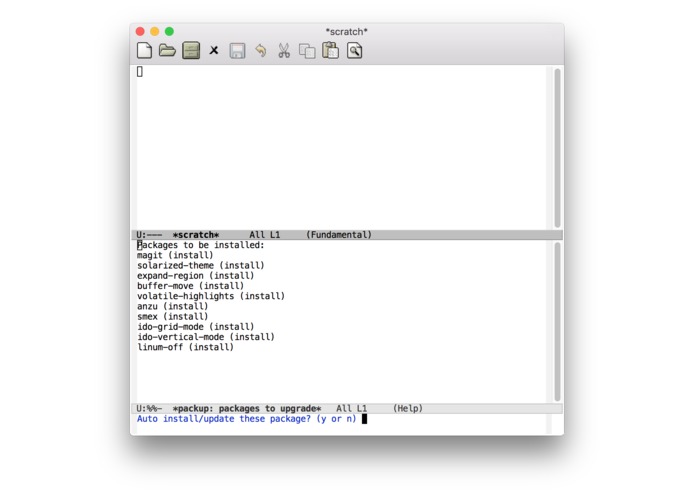This screenshot has height=494, width=695.
Task: Close the current buffer with the X icon
Action: [x=214, y=51]
